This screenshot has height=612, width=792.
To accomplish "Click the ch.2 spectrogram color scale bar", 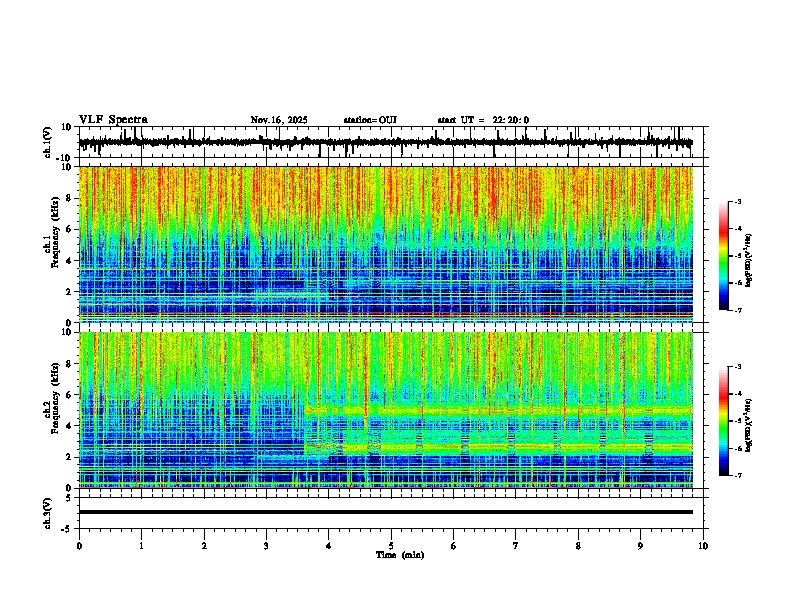I will pyautogui.click(x=724, y=421).
